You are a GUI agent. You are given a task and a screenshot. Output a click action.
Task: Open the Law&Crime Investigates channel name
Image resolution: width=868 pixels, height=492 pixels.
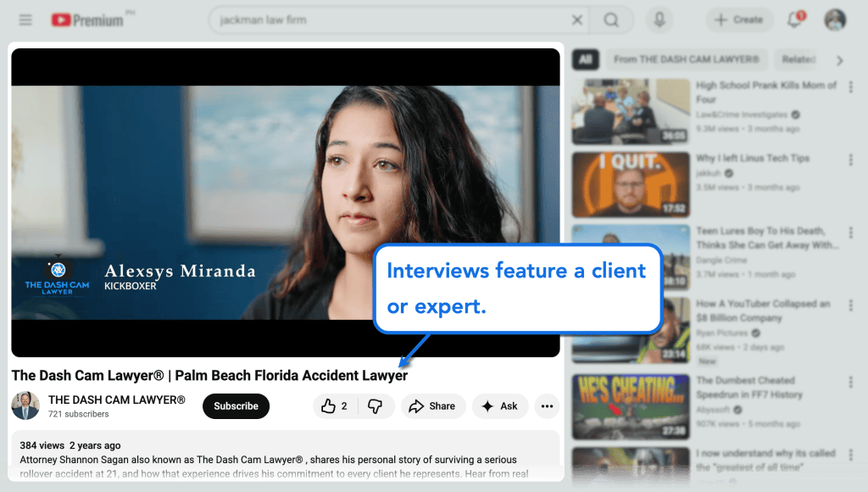coord(742,115)
